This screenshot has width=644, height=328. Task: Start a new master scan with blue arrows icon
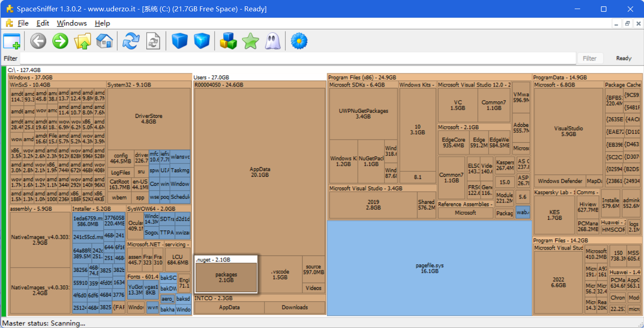pyautogui.click(x=131, y=41)
